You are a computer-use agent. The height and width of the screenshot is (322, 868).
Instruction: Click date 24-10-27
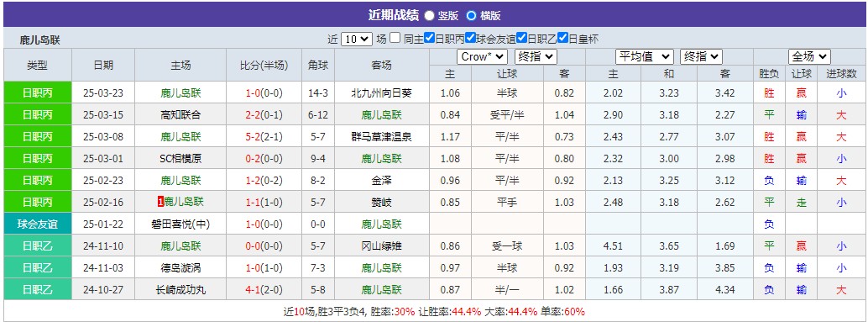tap(103, 290)
